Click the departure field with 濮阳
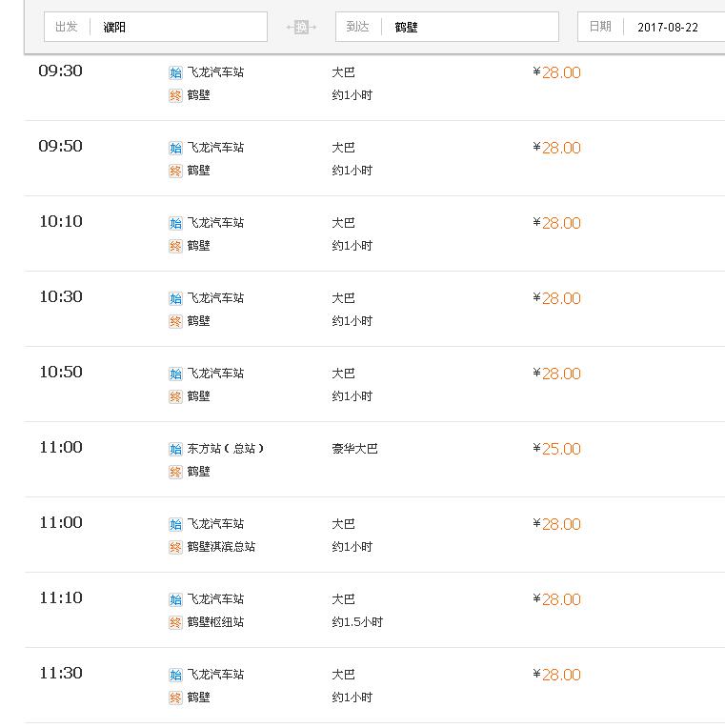The height and width of the screenshot is (728, 725). [155, 27]
